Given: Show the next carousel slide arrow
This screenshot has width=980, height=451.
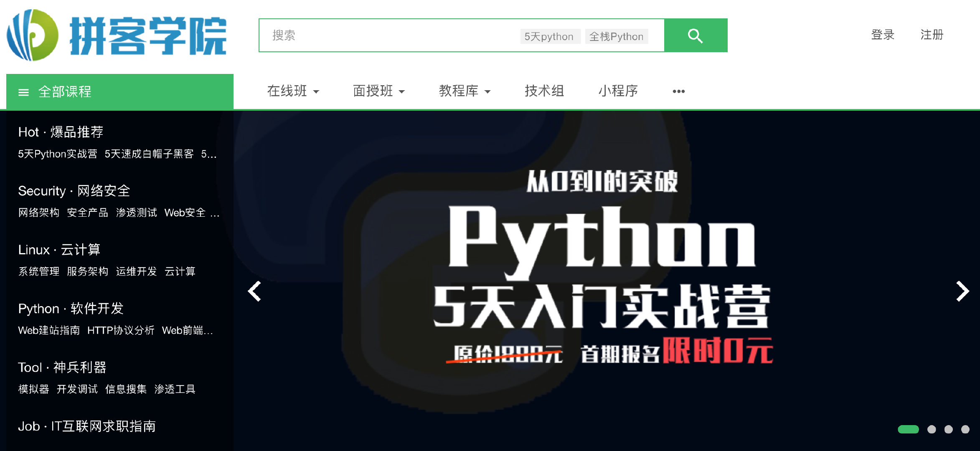Looking at the screenshot, I should tap(962, 291).
